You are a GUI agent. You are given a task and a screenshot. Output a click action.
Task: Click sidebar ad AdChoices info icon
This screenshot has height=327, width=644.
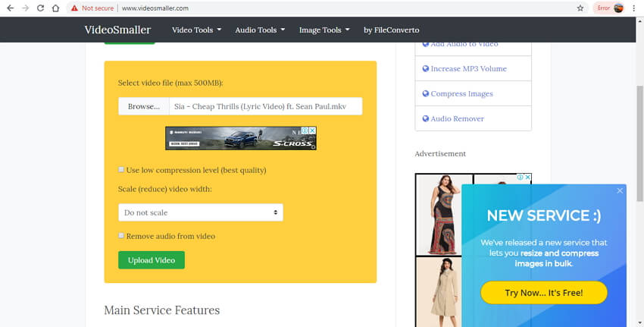point(520,178)
